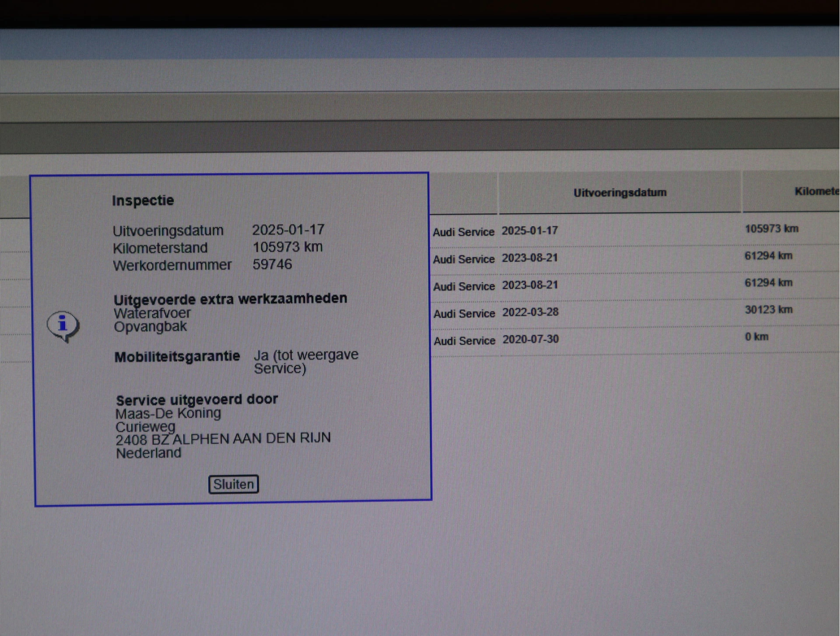The image size is (840, 636).
Task: Click the Maas-De Koning dealer name
Action: point(168,413)
